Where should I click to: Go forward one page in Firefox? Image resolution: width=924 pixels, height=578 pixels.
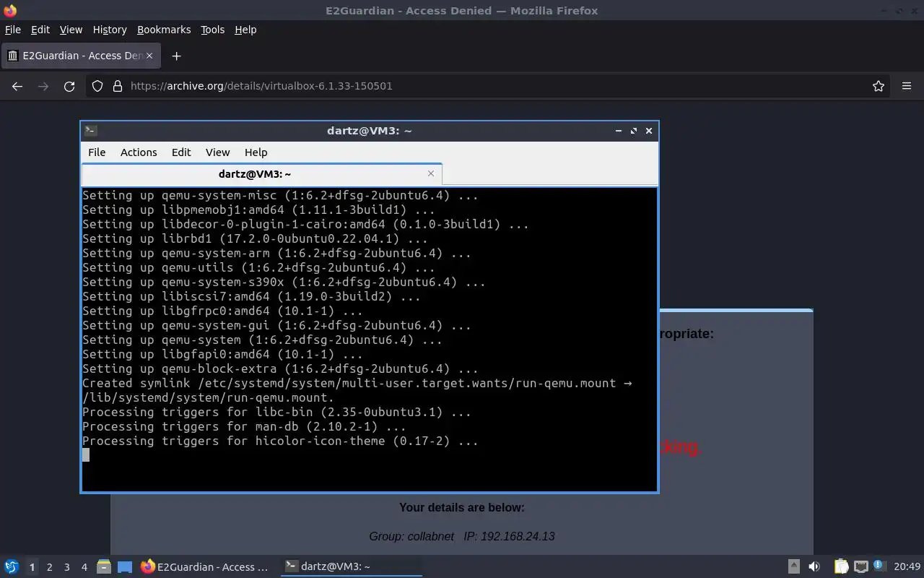43,86
